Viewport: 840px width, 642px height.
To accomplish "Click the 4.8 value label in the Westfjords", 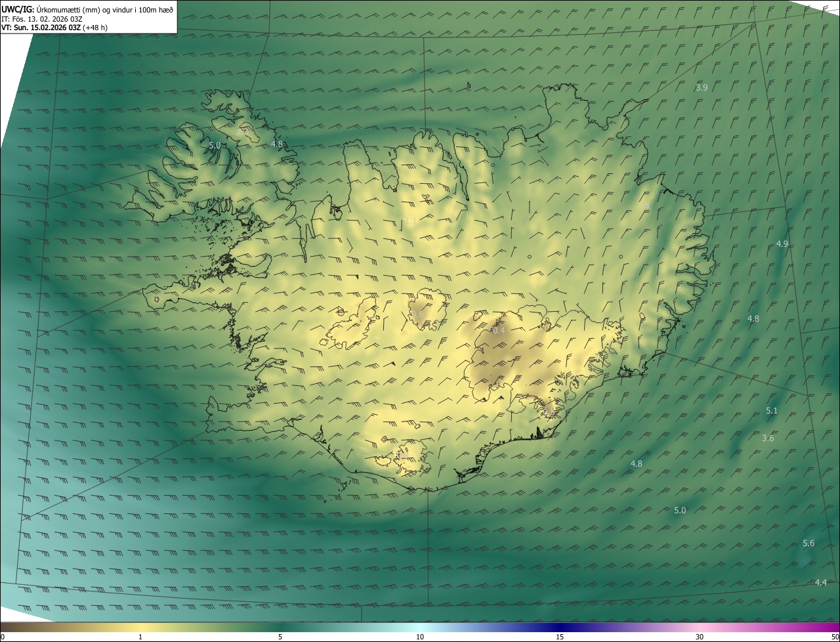I will [x=277, y=144].
